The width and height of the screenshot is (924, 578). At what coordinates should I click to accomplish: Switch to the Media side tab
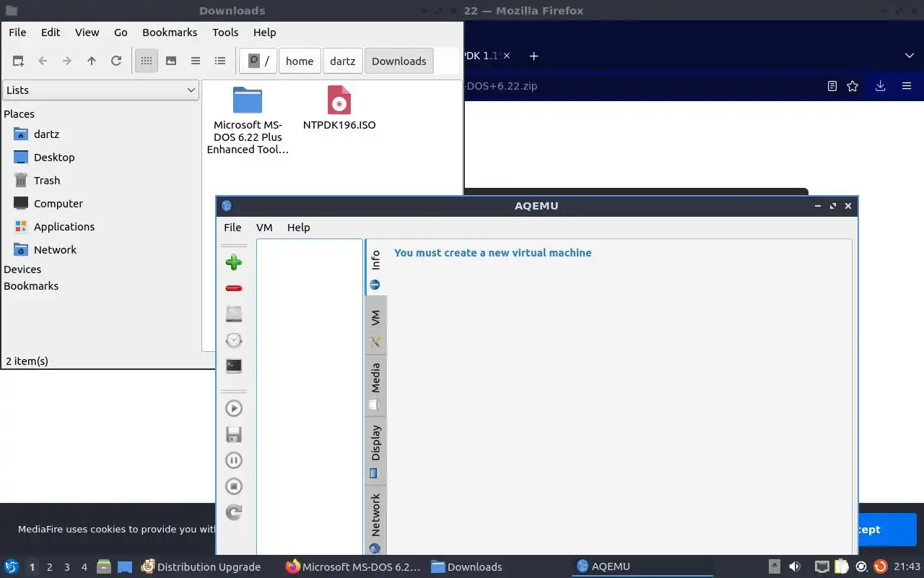click(x=375, y=386)
